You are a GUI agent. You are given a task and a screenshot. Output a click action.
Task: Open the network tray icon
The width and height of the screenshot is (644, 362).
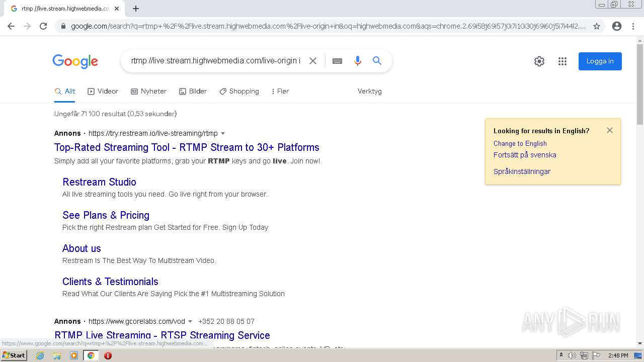(584, 355)
